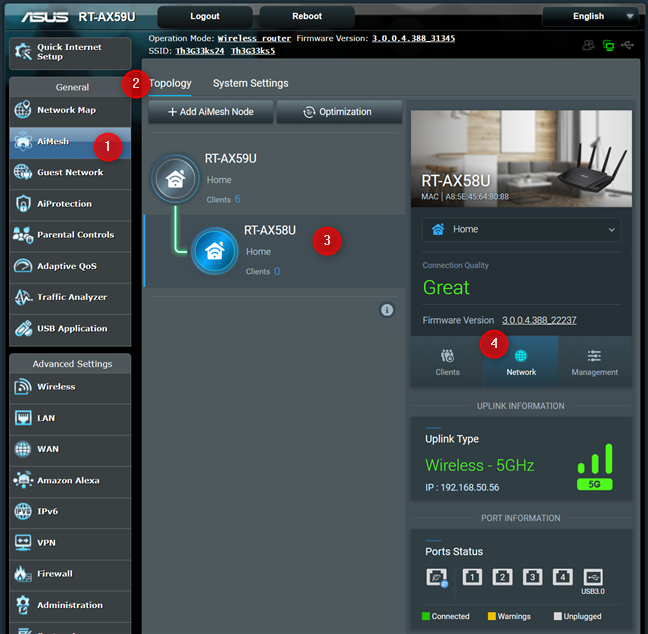Click the Wireless settings icon
Viewport: 648px width, 634px height.
[23, 387]
